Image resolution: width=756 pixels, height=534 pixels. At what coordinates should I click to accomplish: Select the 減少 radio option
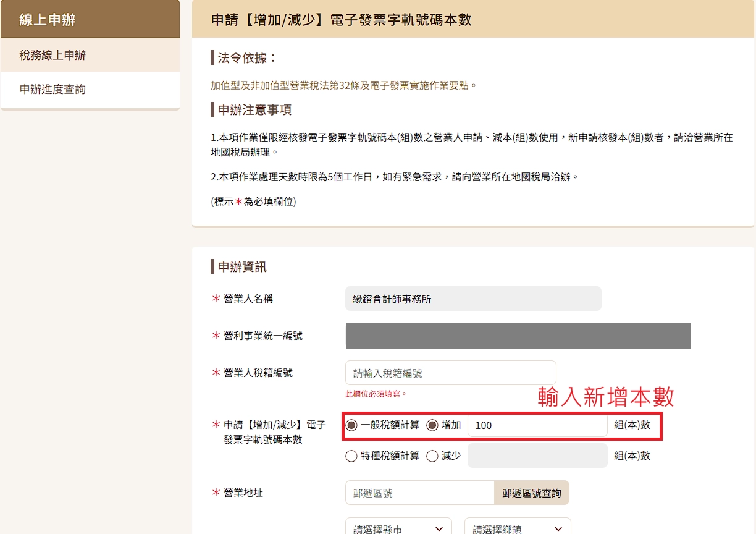click(x=432, y=456)
